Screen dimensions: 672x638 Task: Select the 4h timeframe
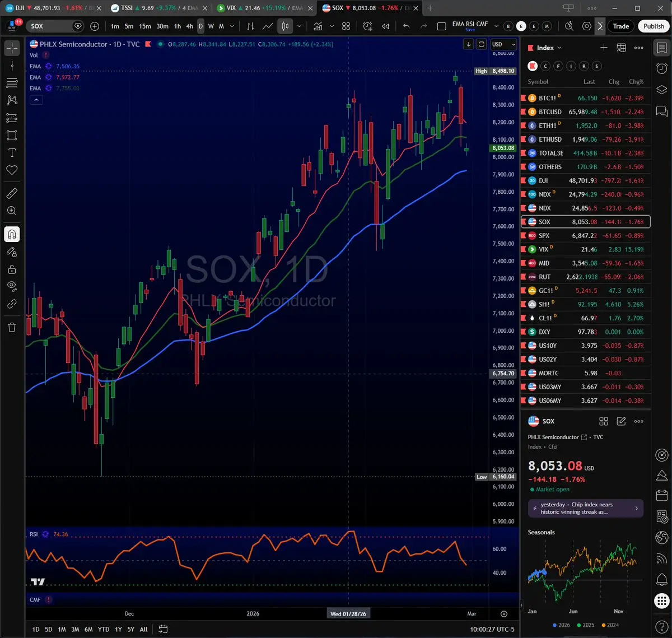(x=190, y=26)
